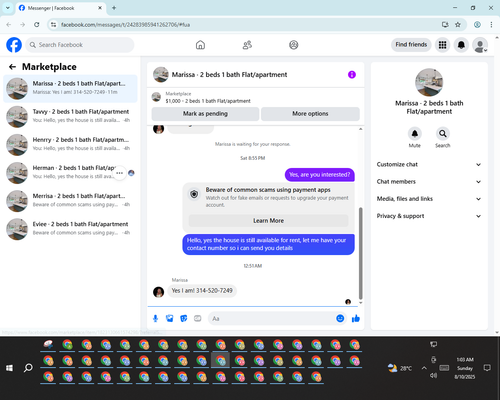Click Marissa's avatar beside her message

pos(158,292)
